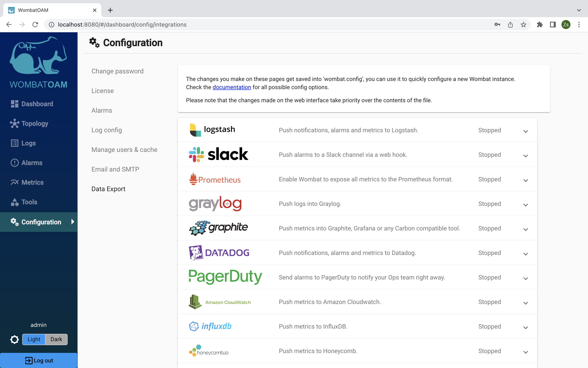The width and height of the screenshot is (588, 368).
Task: Open Email and SMTP section
Action: click(x=115, y=169)
